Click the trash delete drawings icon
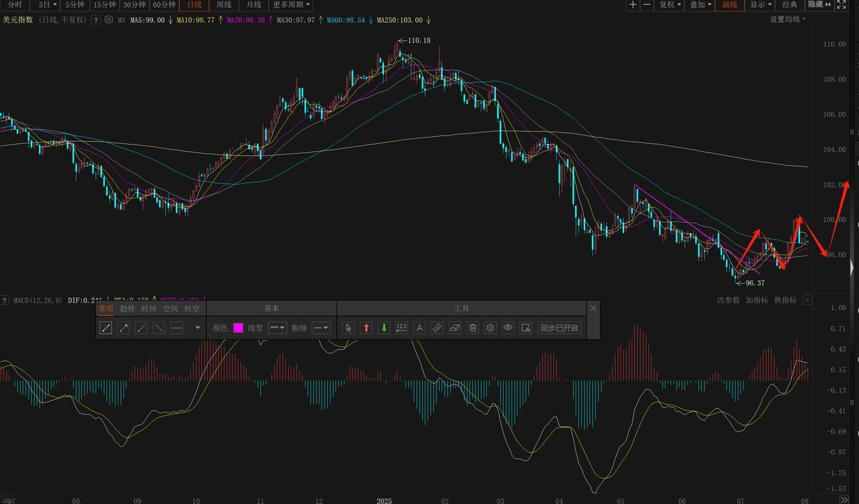This screenshot has width=859, height=504. [x=472, y=328]
